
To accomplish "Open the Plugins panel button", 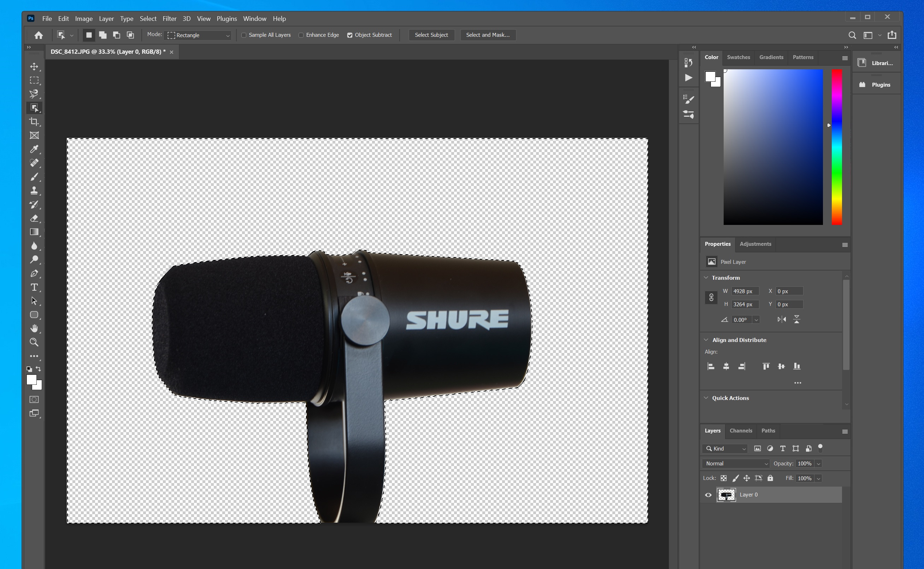I will pyautogui.click(x=877, y=85).
